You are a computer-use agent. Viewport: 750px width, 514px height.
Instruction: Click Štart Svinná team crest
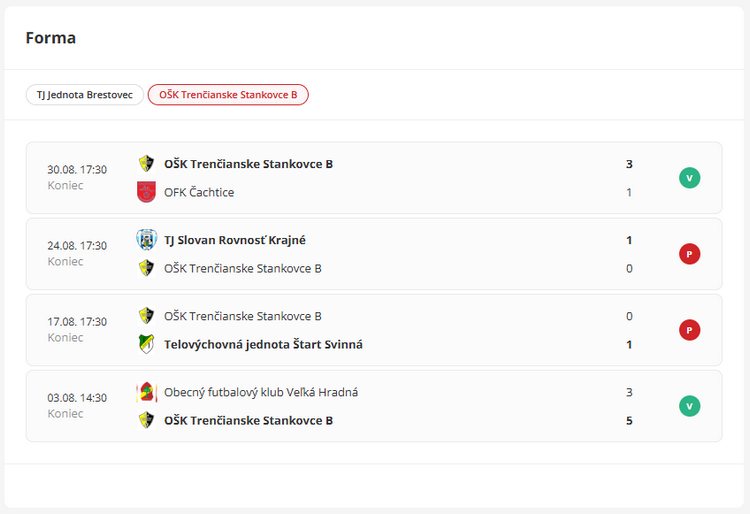pos(146,344)
